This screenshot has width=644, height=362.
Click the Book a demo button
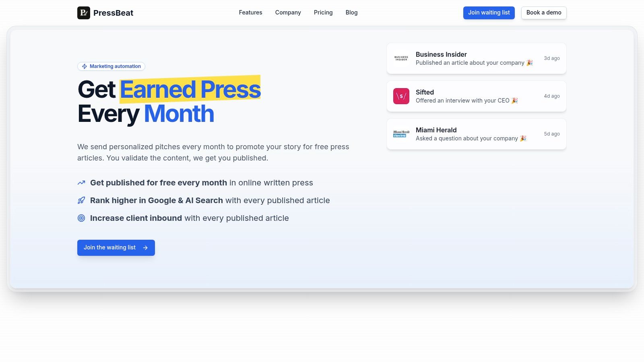point(543,12)
